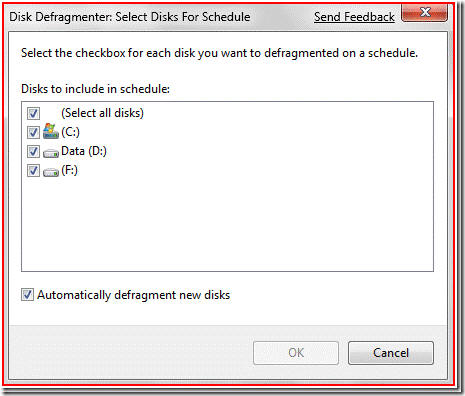Click the Disk Defragmenter dialog title text
This screenshot has width=465, height=396.
[x=130, y=17]
